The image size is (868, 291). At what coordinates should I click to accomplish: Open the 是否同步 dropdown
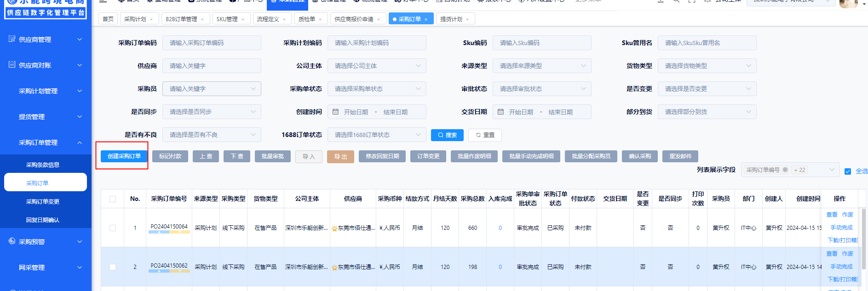[212, 112]
